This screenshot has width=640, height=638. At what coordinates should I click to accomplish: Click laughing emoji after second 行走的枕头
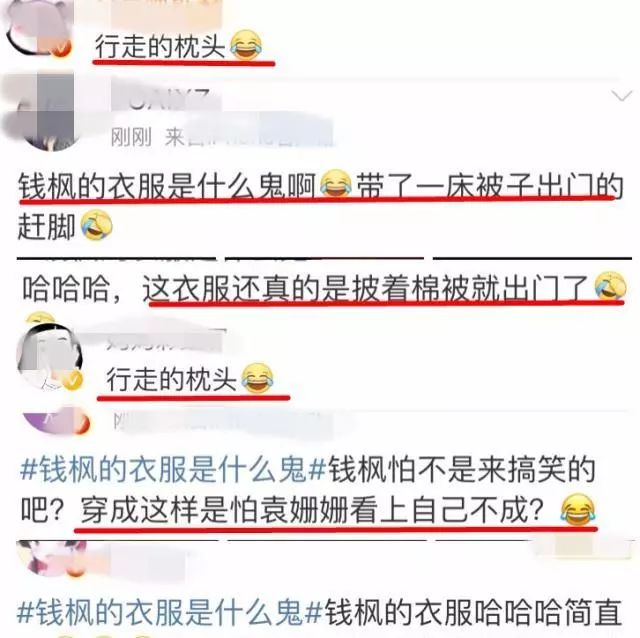coord(257,378)
